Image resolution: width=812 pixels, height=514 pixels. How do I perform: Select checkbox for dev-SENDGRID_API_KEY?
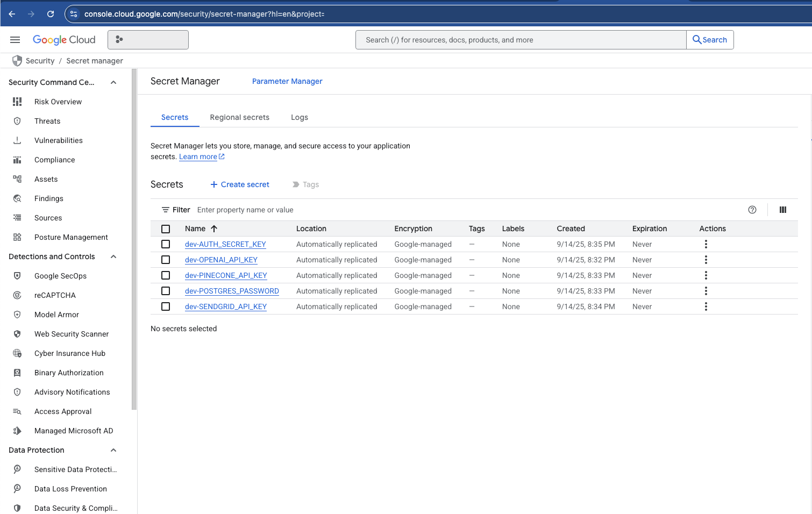click(166, 306)
